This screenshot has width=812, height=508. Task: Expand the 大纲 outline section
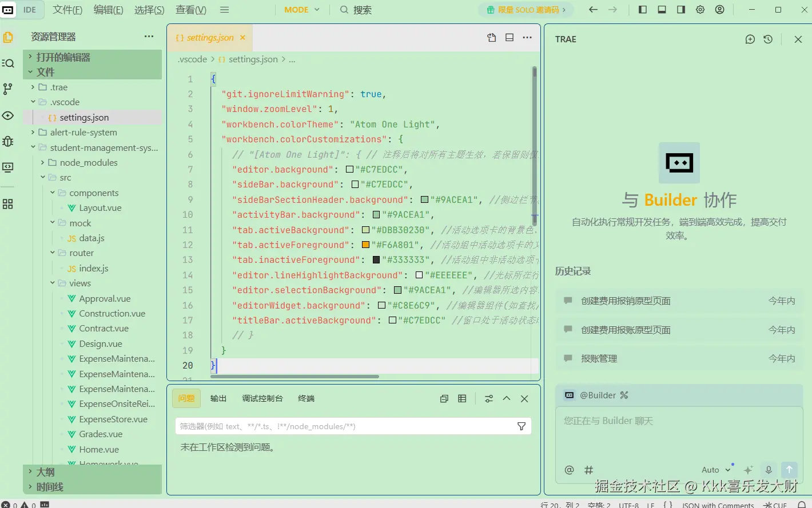tap(93, 472)
